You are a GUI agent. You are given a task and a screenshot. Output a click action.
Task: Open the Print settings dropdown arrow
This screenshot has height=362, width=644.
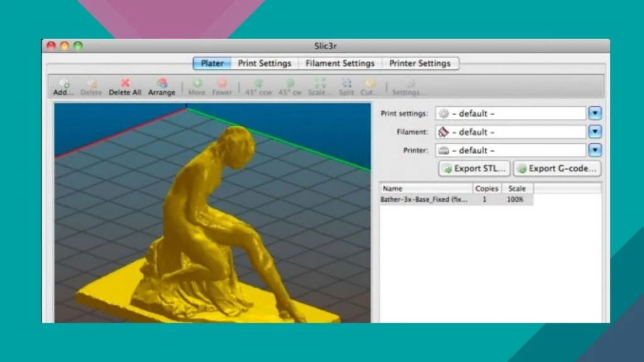(595, 113)
